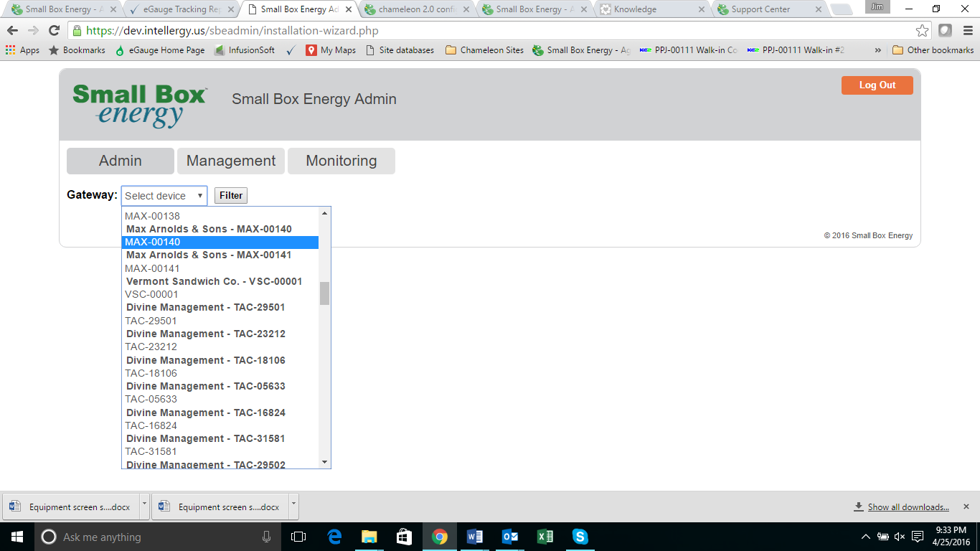Screen dimensions: 980x551
Task: Click Show all downloads link
Action: point(908,507)
